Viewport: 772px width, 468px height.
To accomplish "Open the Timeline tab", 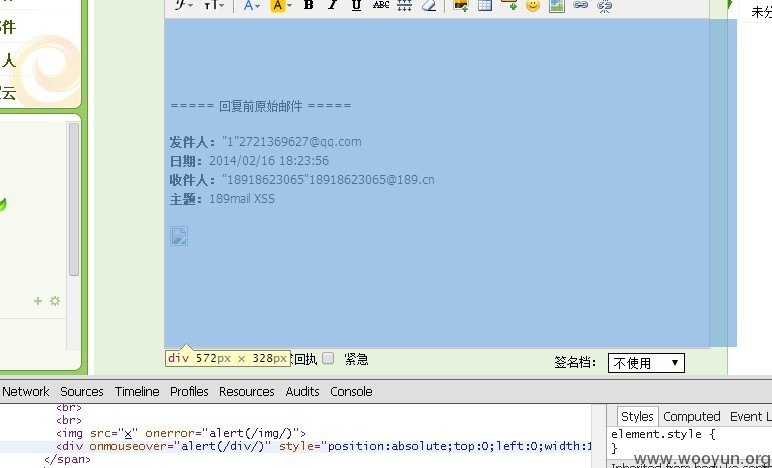I will tap(137, 392).
